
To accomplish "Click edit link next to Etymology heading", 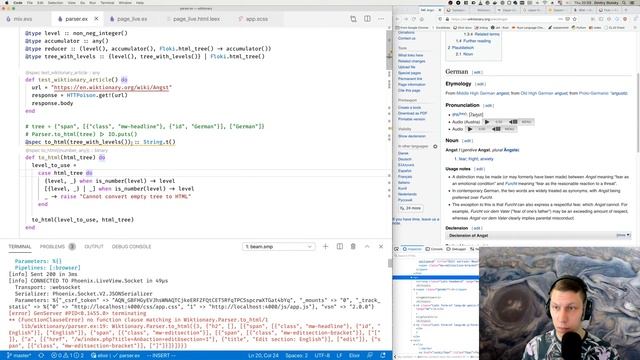I will point(480,84).
